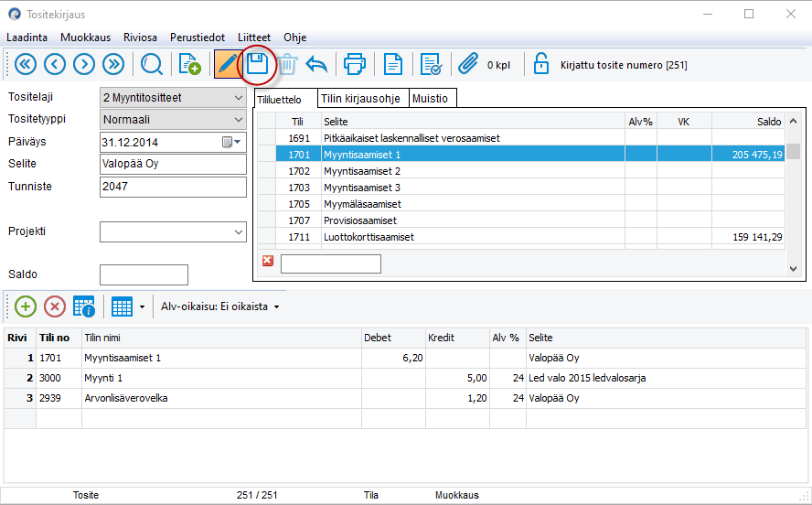Screen dimensions: 812x505
Task: Open the Perustiedot menu
Action: [198, 38]
